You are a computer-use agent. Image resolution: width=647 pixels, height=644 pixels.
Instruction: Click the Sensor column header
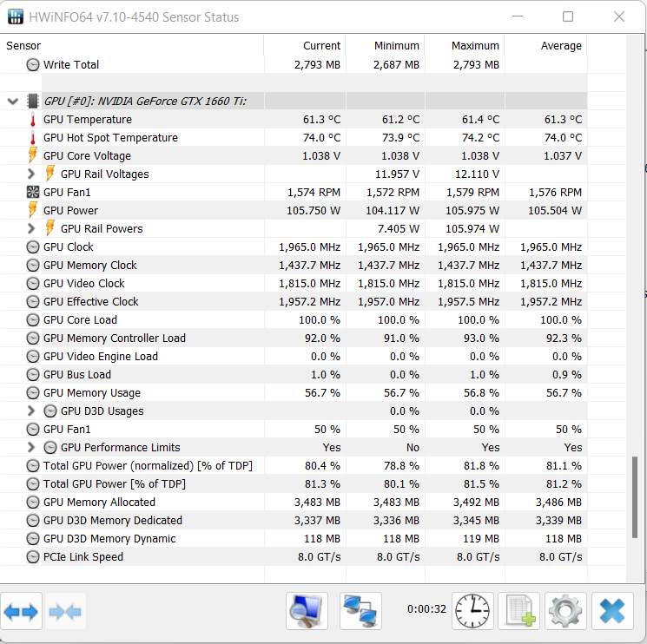pos(132,45)
